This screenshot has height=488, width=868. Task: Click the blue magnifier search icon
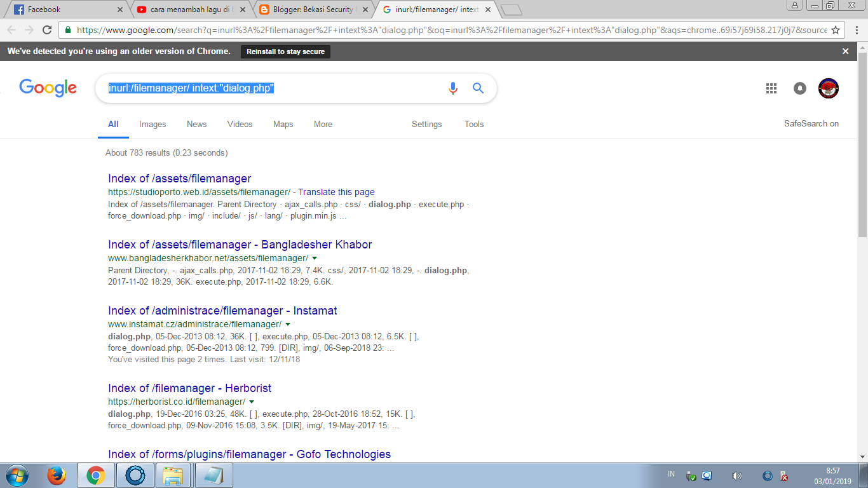[x=478, y=88]
